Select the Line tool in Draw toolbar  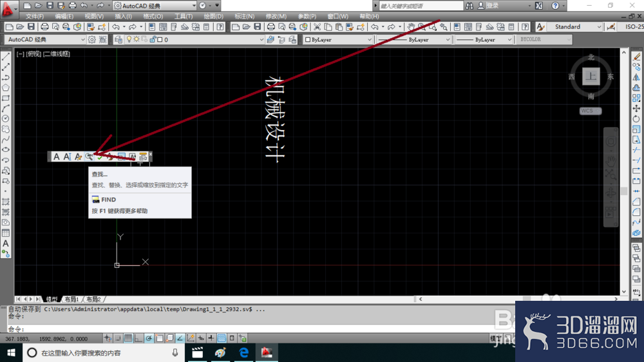6,57
